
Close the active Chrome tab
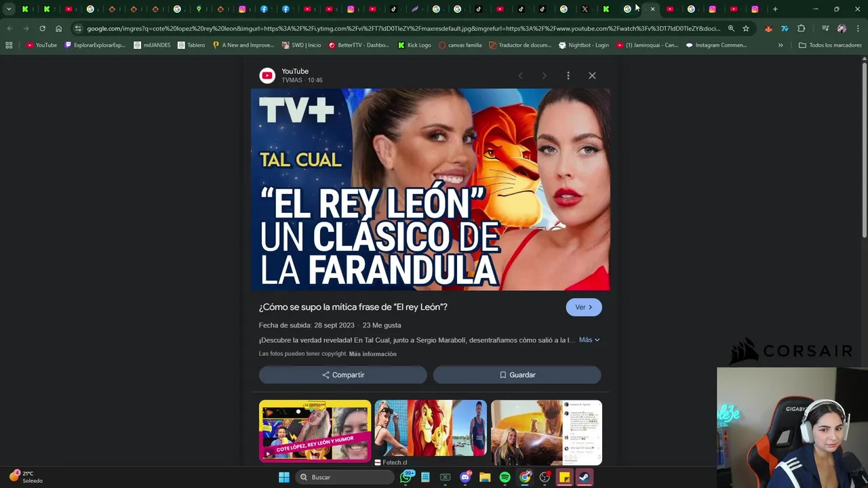652,9
